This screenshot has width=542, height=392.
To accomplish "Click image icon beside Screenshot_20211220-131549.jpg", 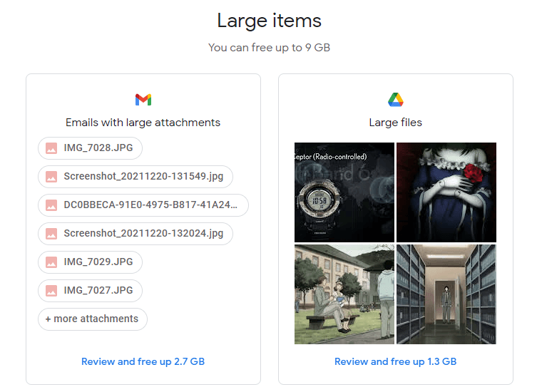I will click(51, 177).
